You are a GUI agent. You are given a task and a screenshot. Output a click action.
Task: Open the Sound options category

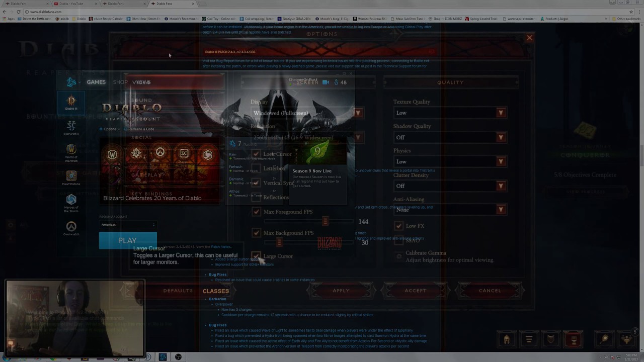click(141, 101)
